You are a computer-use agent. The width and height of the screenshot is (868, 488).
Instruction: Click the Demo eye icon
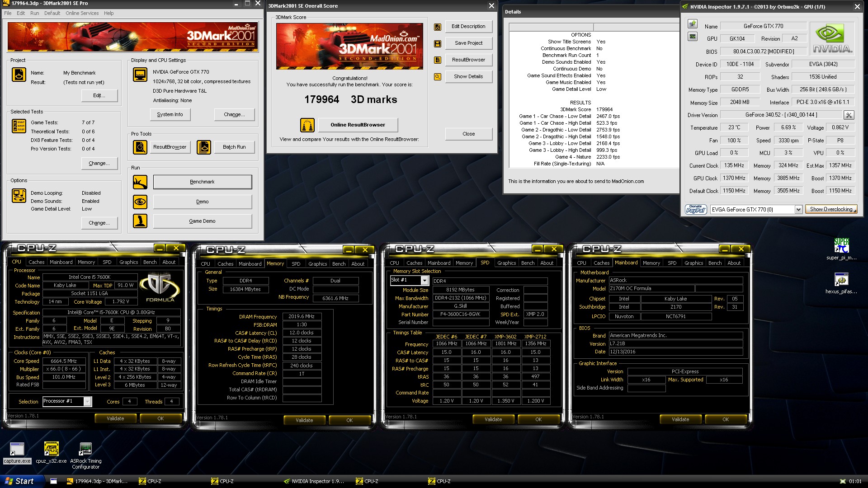pos(140,202)
